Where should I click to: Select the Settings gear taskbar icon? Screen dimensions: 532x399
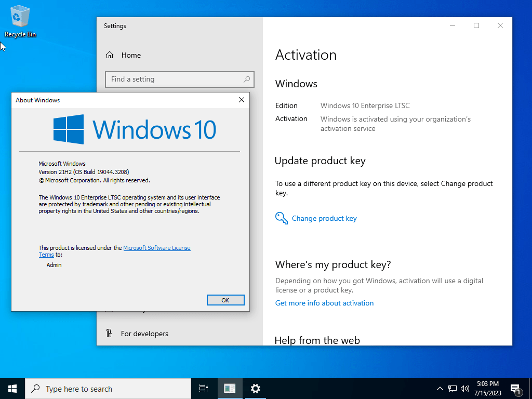pos(255,389)
